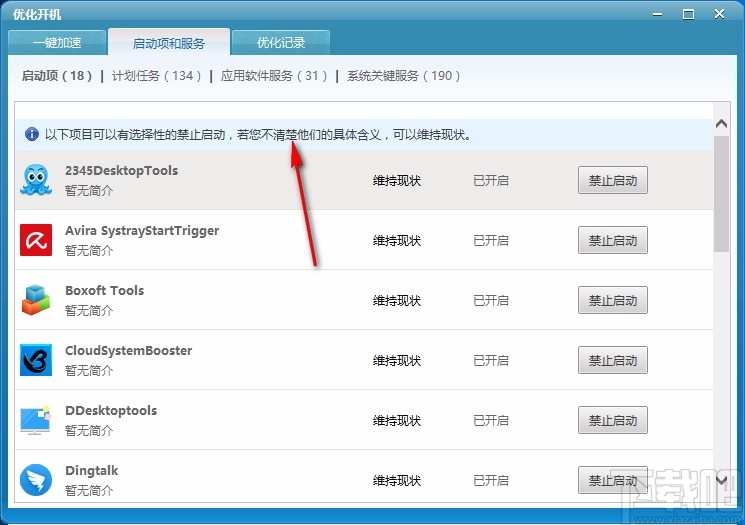Select the Boxoft Tools entry name

click(105, 290)
